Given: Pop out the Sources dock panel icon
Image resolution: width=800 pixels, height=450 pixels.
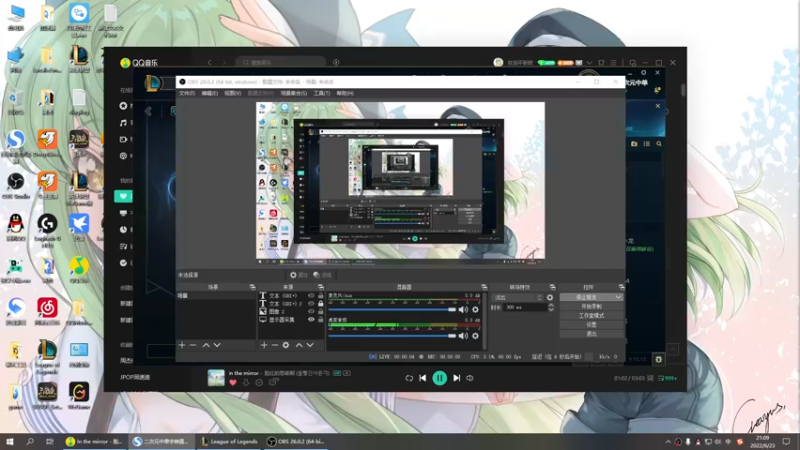Looking at the screenshot, I should (320, 287).
